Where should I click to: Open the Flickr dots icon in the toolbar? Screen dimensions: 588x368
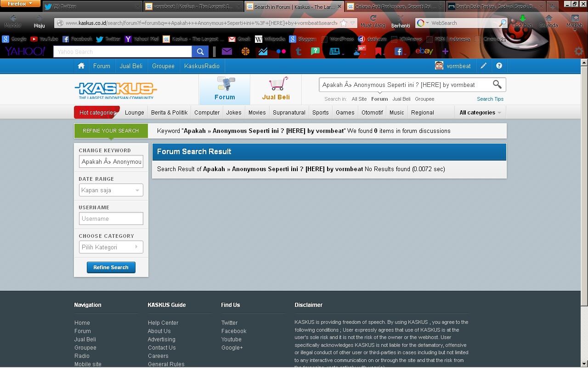281,52
